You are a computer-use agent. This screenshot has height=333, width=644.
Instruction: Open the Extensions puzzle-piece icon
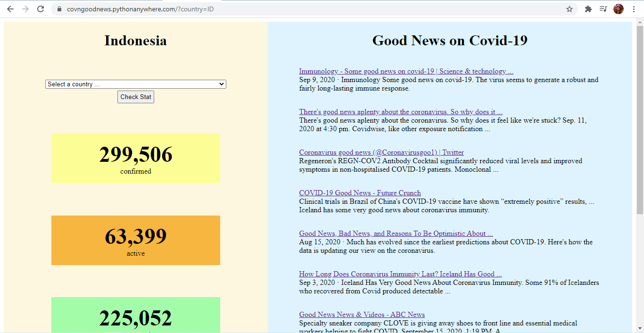click(588, 8)
